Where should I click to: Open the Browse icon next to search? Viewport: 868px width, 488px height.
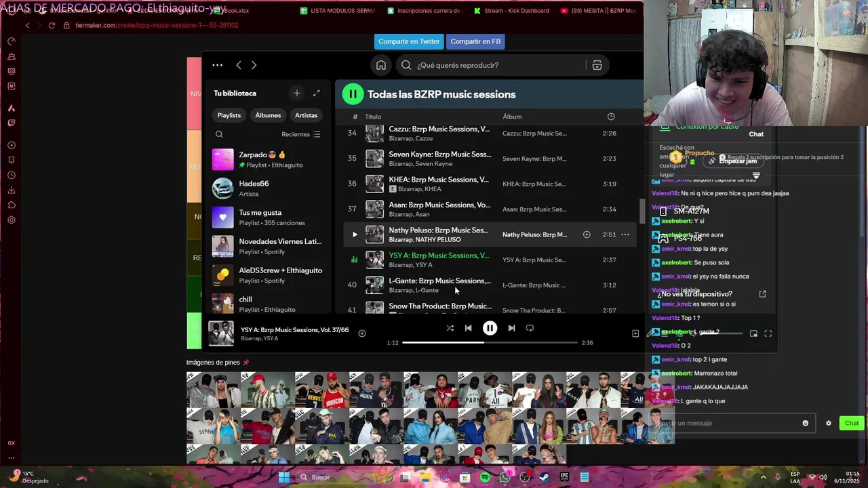(597, 65)
